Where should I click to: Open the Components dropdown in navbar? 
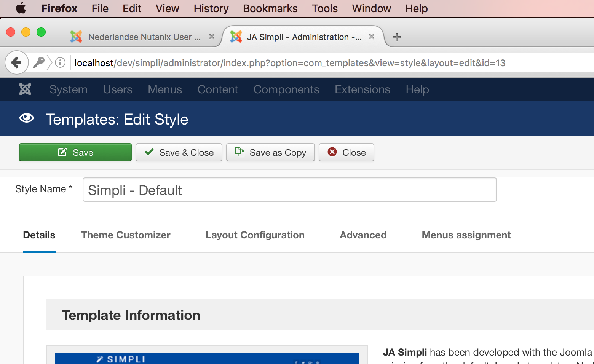(286, 89)
